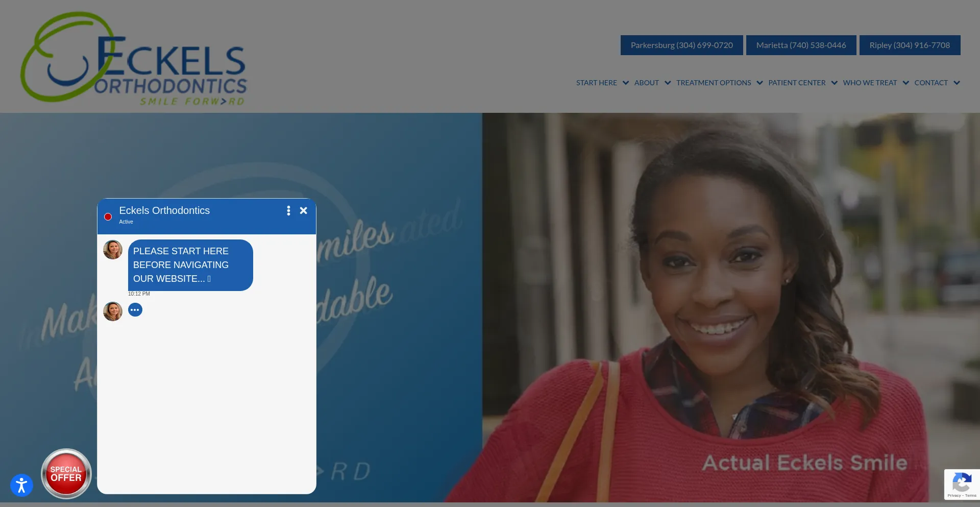
Task: Close the Eckels Orthodontics chat window
Action: (304, 211)
